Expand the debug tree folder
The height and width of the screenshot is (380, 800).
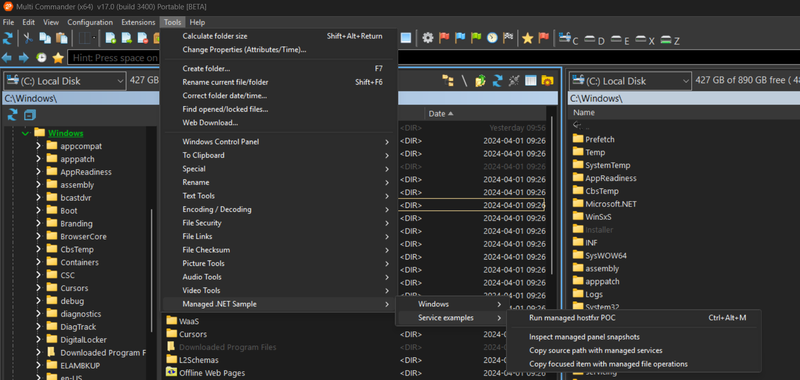[x=38, y=301]
